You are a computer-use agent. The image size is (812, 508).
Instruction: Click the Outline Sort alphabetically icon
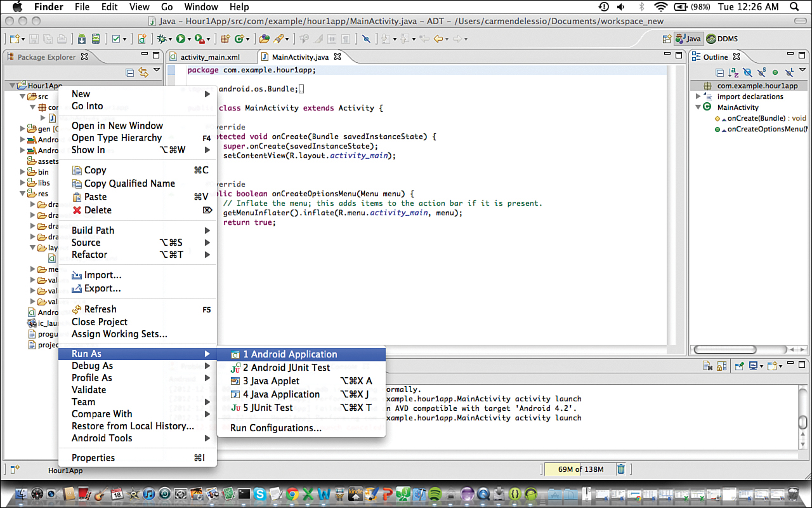(x=734, y=72)
